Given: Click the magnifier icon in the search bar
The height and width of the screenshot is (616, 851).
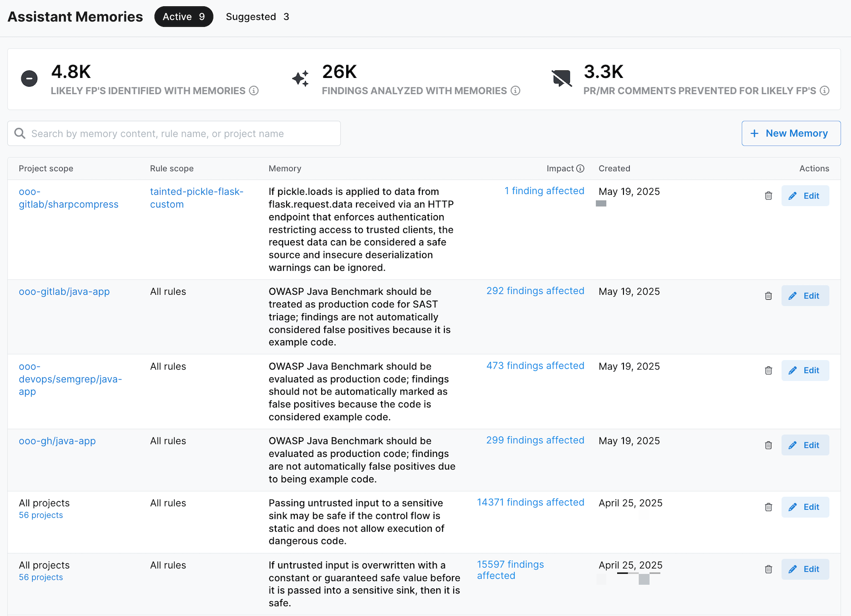Looking at the screenshot, I should (20, 133).
